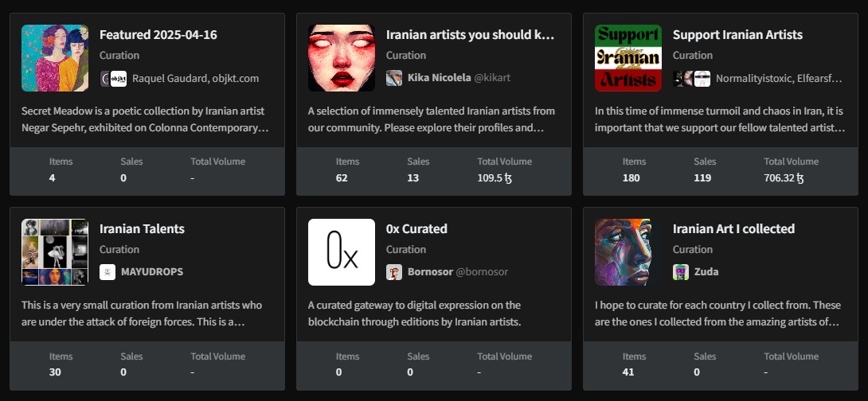Screen dimensions: 868x401
Task: Visit the @bornosor handle link
Action: pyautogui.click(x=481, y=272)
